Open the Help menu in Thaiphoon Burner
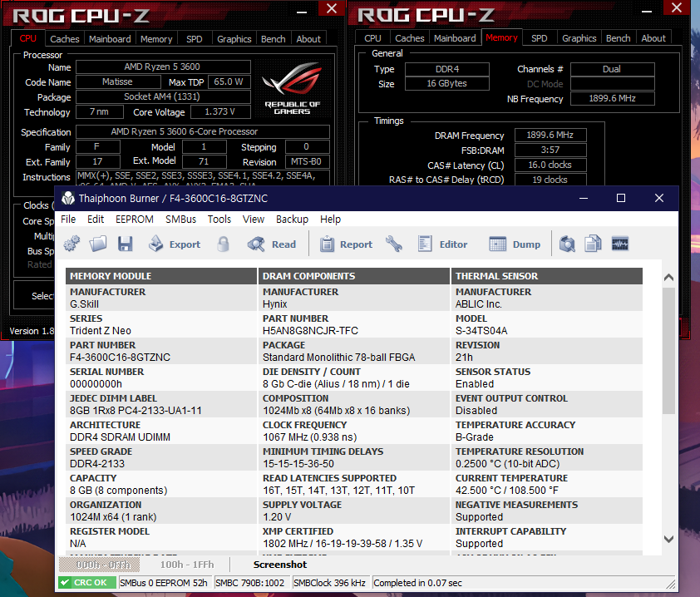 click(330, 220)
